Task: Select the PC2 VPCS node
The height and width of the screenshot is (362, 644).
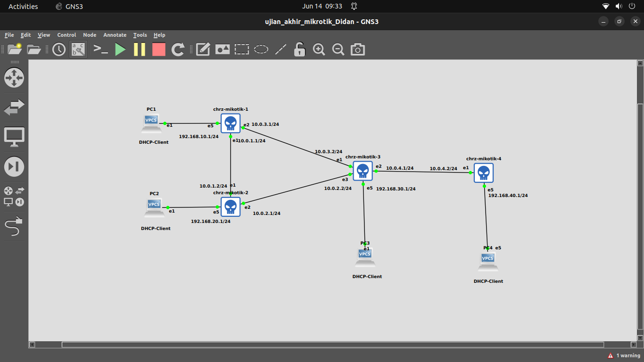Action: pyautogui.click(x=154, y=207)
